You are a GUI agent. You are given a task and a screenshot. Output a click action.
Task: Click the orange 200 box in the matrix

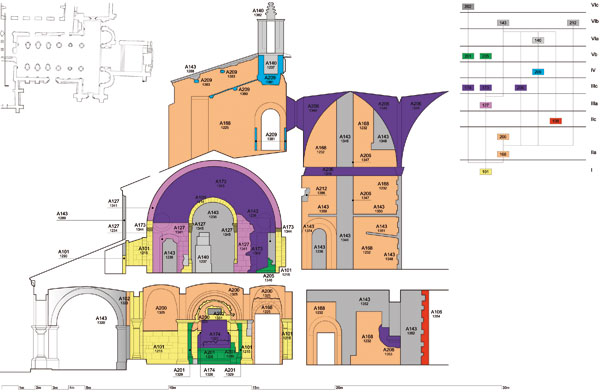pyautogui.click(x=503, y=137)
